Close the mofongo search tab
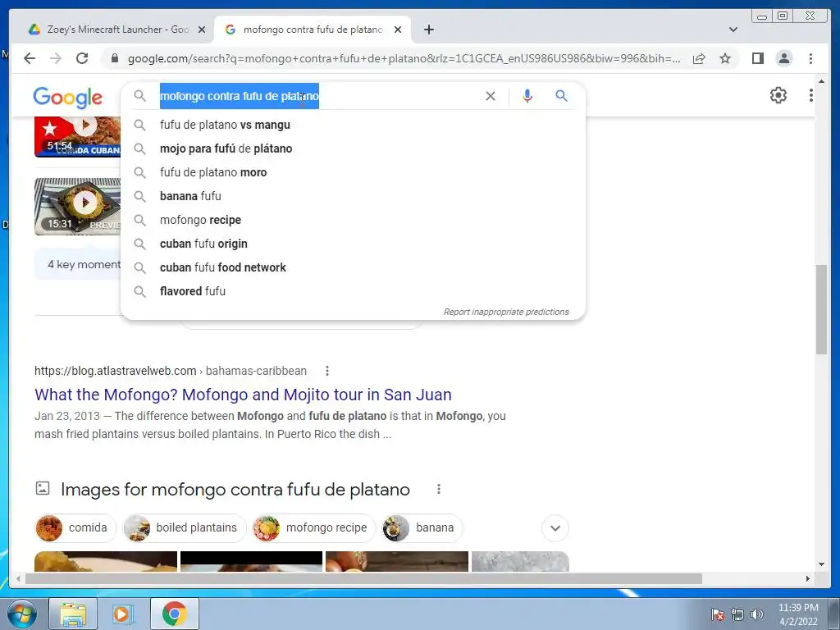Viewport: 840px width, 630px height. point(398,30)
